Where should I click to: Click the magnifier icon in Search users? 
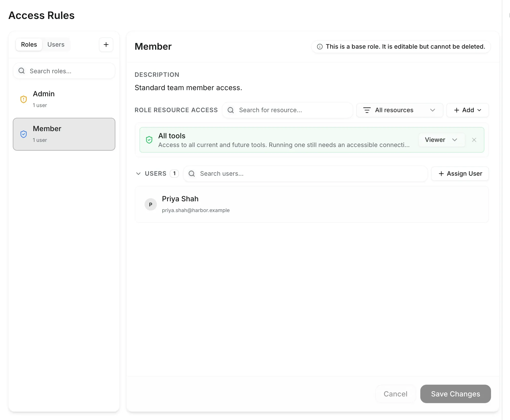pyautogui.click(x=192, y=174)
